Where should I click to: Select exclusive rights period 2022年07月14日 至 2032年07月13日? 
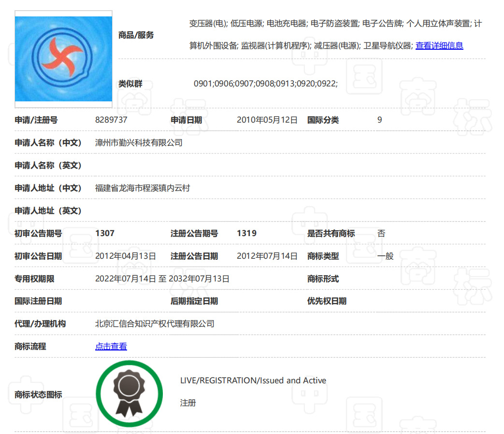162,279
